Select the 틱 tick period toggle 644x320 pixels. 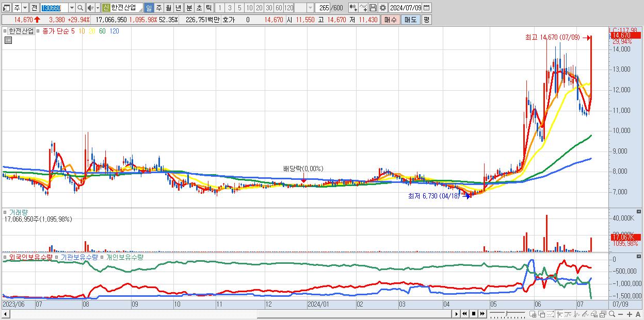208,8
